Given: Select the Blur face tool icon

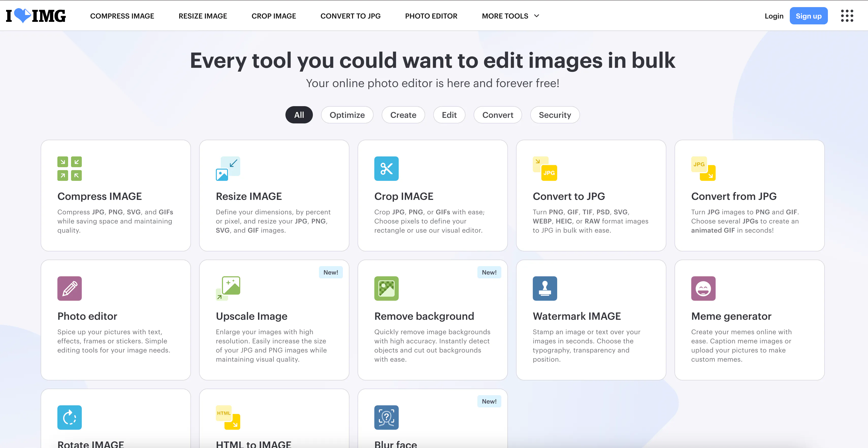Looking at the screenshot, I should pos(387,417).
